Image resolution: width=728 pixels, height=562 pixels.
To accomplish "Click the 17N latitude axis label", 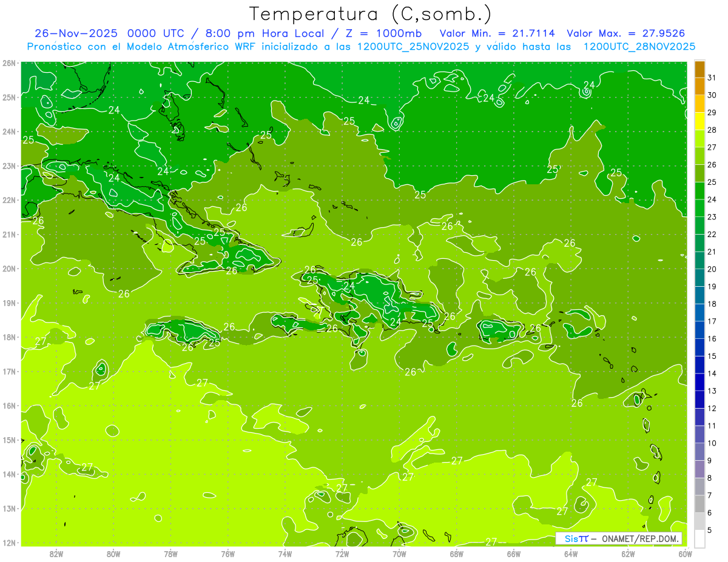I will click(9, 371).
